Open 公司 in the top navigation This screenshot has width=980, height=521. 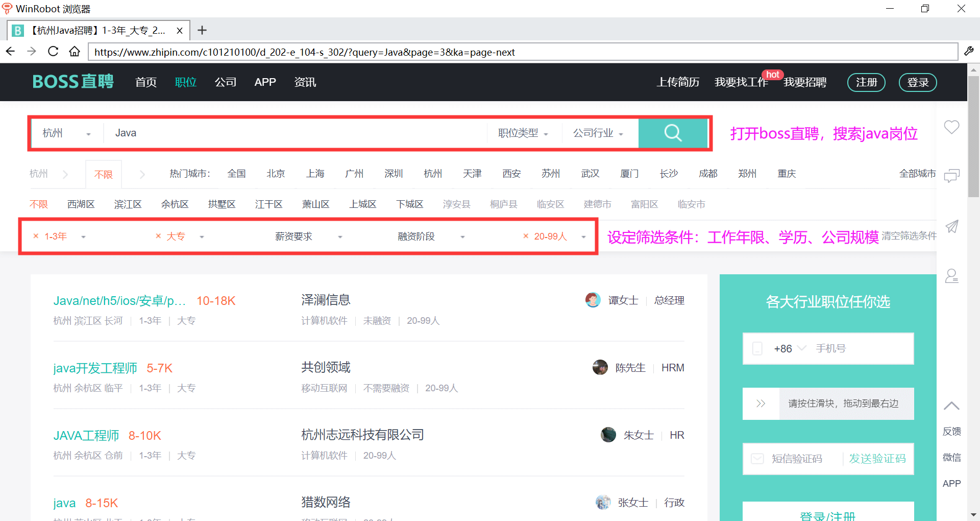click(226, 82)
